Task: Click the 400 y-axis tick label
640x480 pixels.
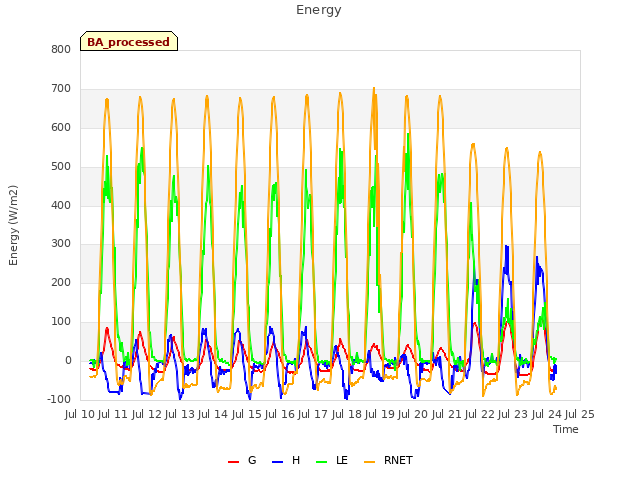Action: pyautogui.click(x=61, y=205)
